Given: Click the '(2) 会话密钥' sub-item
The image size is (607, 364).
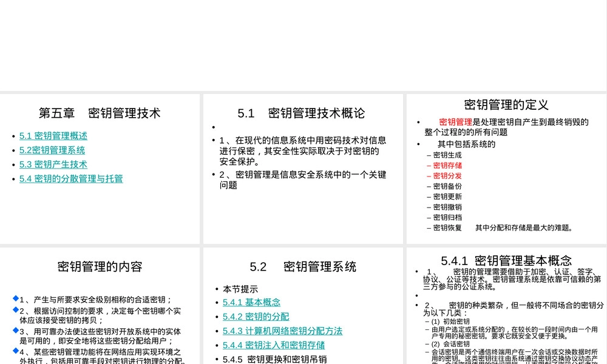Looking at the screenshot, I should 450,344.
